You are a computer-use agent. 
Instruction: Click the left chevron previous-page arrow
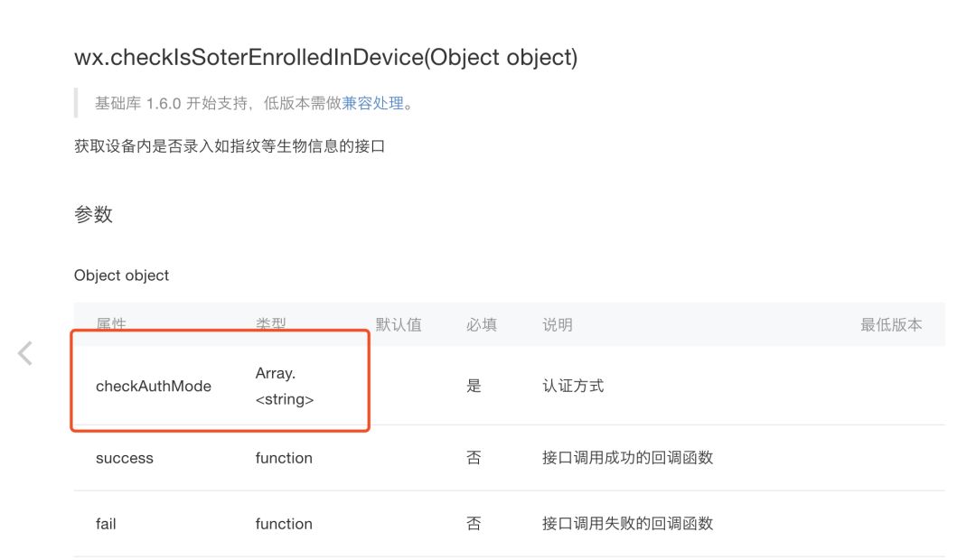coord(25,353)
